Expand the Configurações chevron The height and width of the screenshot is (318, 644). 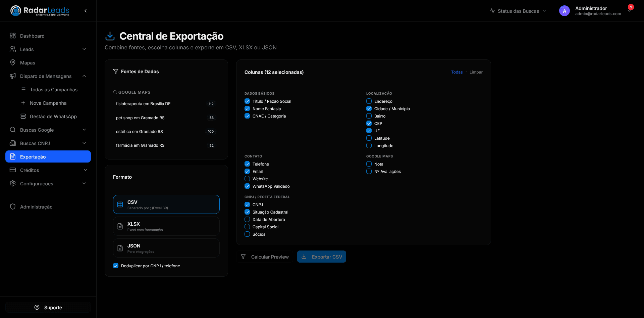(x=84, y=183)
